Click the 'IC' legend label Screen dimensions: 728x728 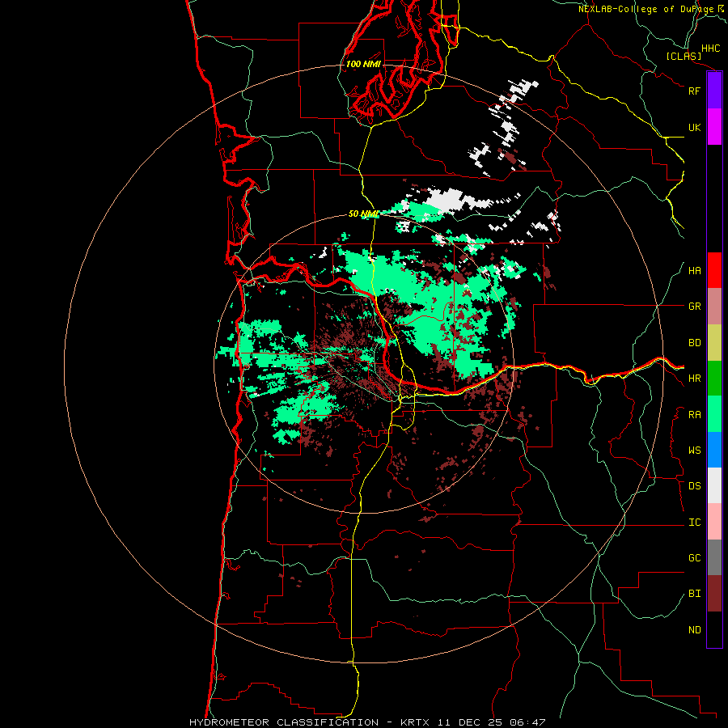click(694, 523)
